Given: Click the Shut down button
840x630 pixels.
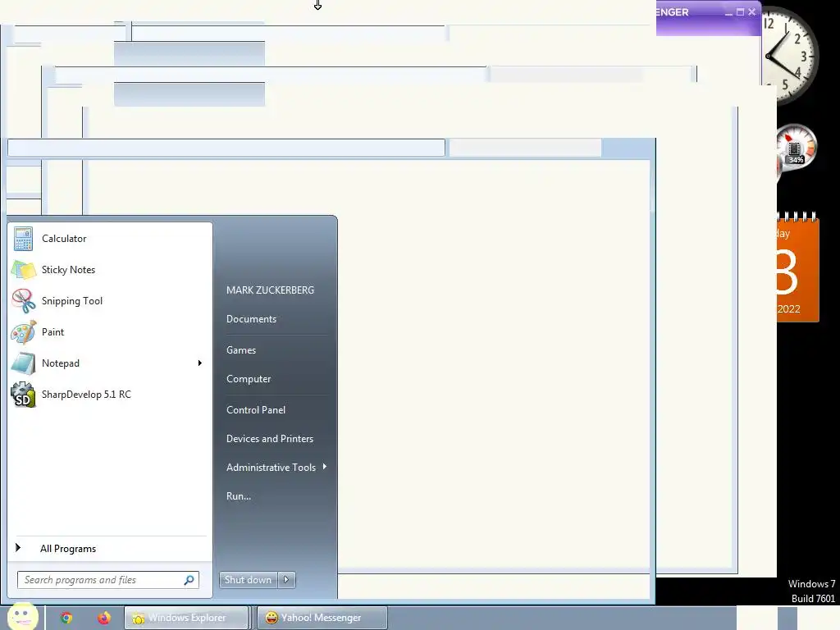Looking at the screenshot, I should click(249, 580).
